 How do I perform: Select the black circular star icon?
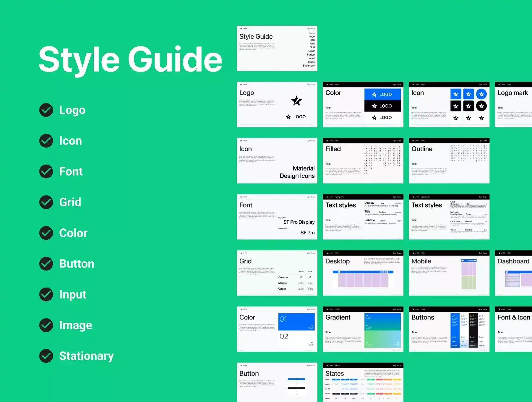coord(481,106)
